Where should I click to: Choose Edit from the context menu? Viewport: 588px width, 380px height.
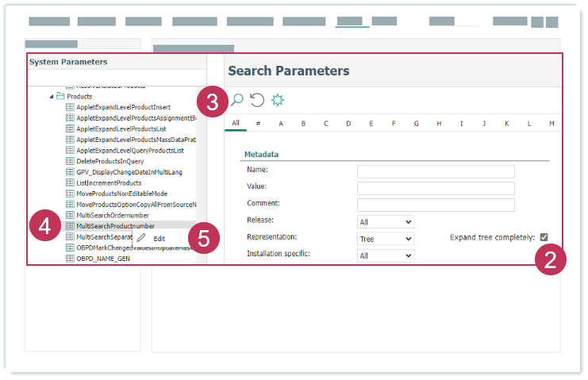pos(159,238)
